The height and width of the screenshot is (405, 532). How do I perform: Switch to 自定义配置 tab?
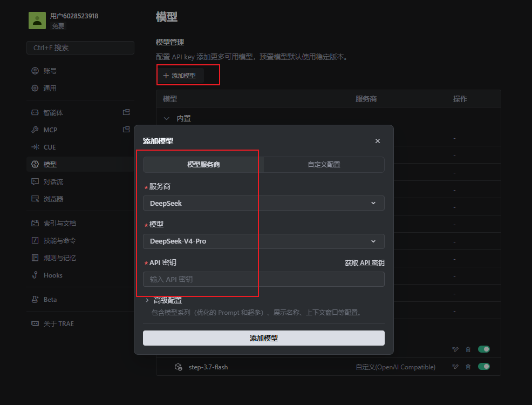pos(324,165)
